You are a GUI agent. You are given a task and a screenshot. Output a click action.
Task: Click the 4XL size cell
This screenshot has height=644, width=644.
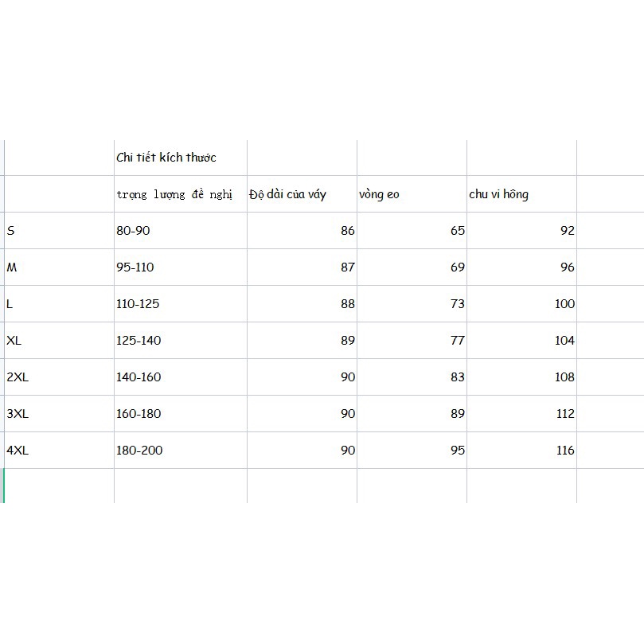[59, 450]
